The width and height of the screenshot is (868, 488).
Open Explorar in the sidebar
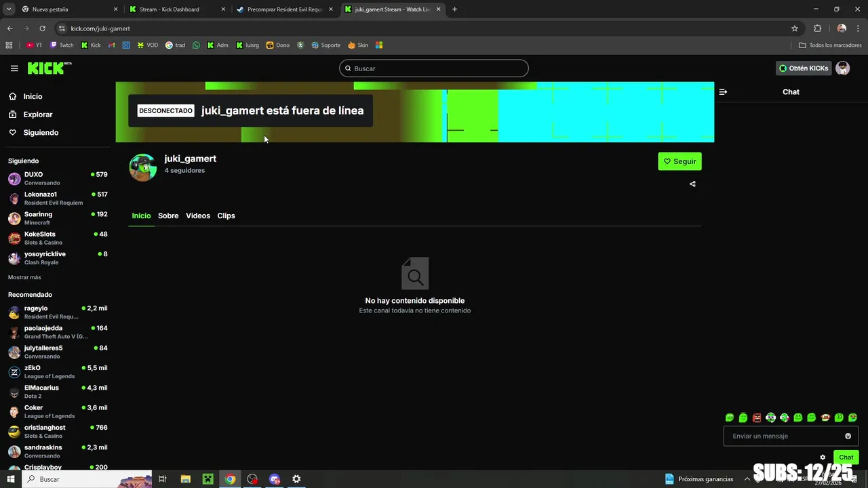37,115
